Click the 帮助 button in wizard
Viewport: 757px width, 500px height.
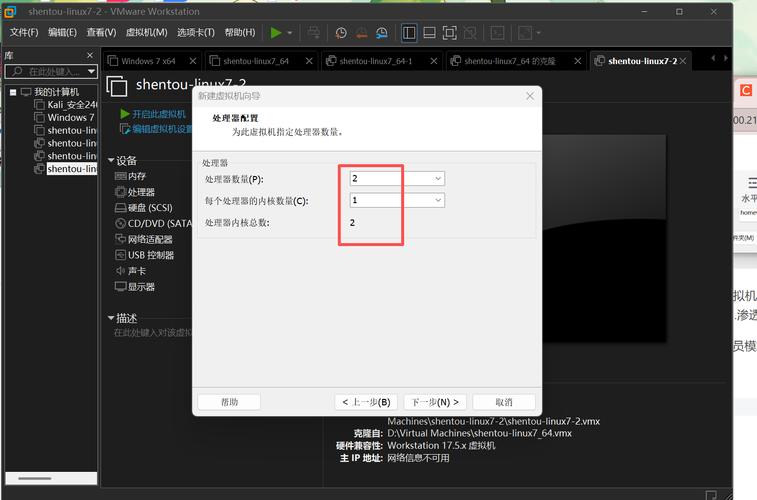tap(229, 402)
